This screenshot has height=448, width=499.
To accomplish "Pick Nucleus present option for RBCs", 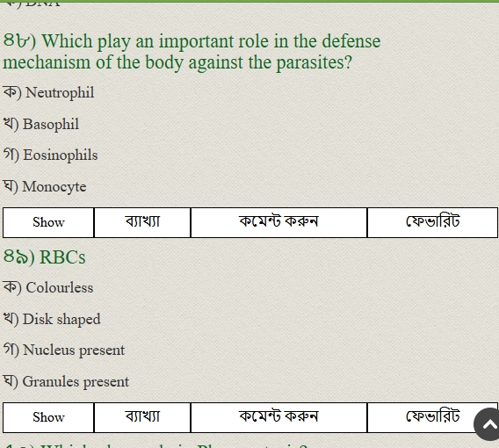I will pos(64,350).
